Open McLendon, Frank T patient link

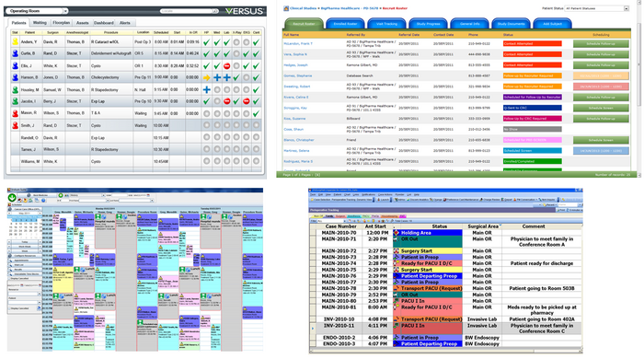[298, 43]
